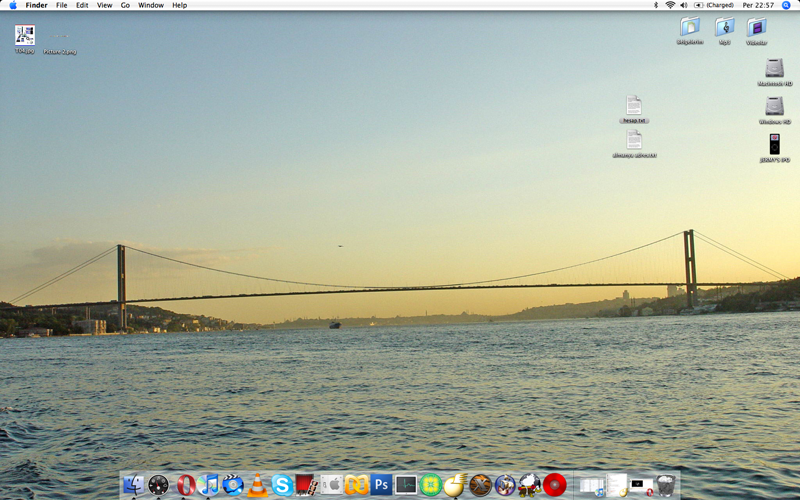Open the Wi-Fi status menu
This screenshot has height=500, width=800.
[670, 5]
